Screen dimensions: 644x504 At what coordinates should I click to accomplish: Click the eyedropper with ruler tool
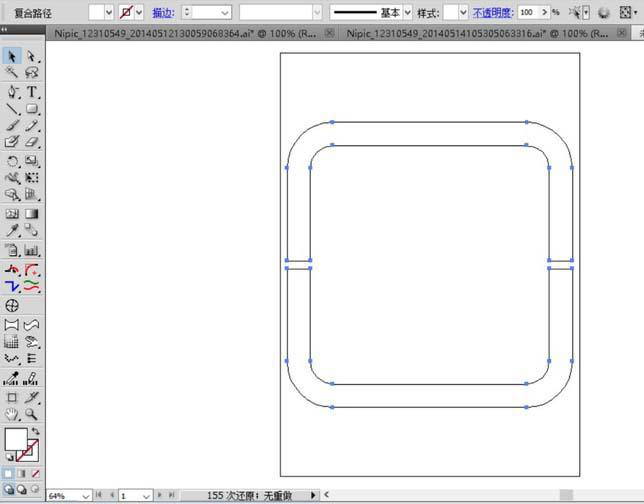pos(12,378)
